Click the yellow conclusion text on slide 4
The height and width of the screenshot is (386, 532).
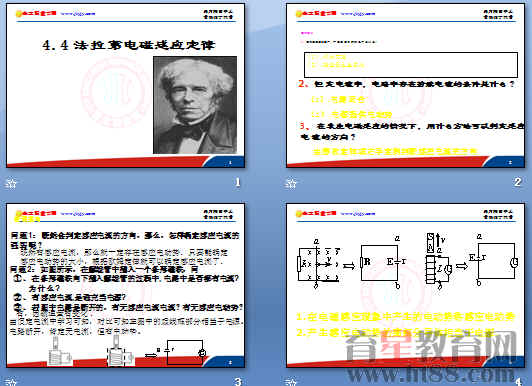405,325
